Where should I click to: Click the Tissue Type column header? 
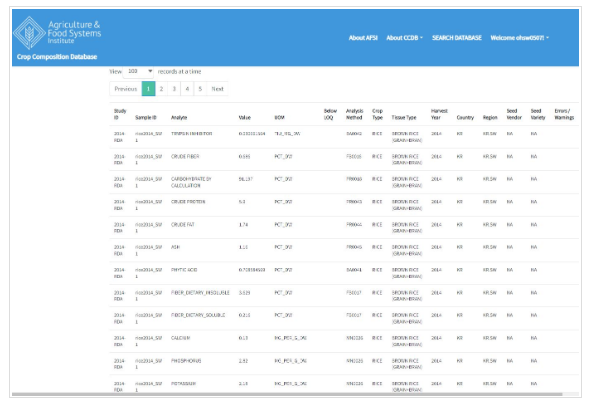(x=404, y=118)
